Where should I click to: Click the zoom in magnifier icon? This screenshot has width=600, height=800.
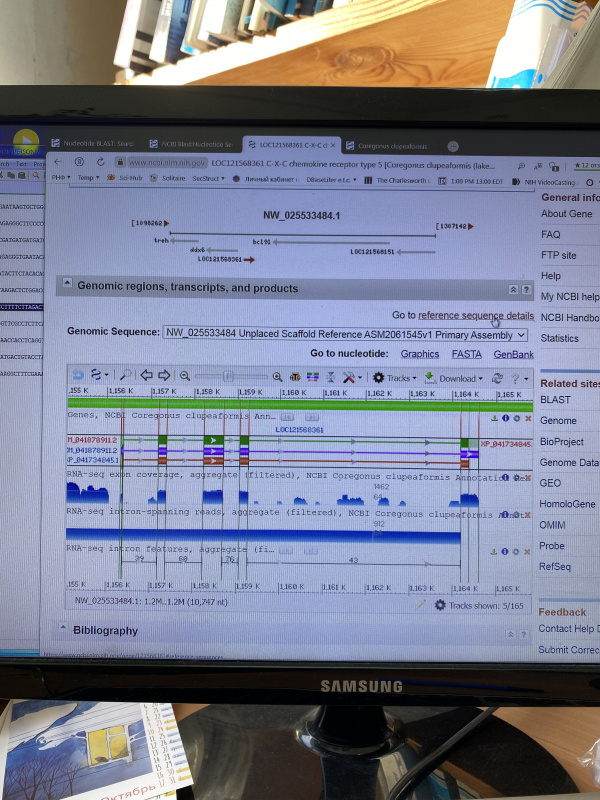point(277,377)
